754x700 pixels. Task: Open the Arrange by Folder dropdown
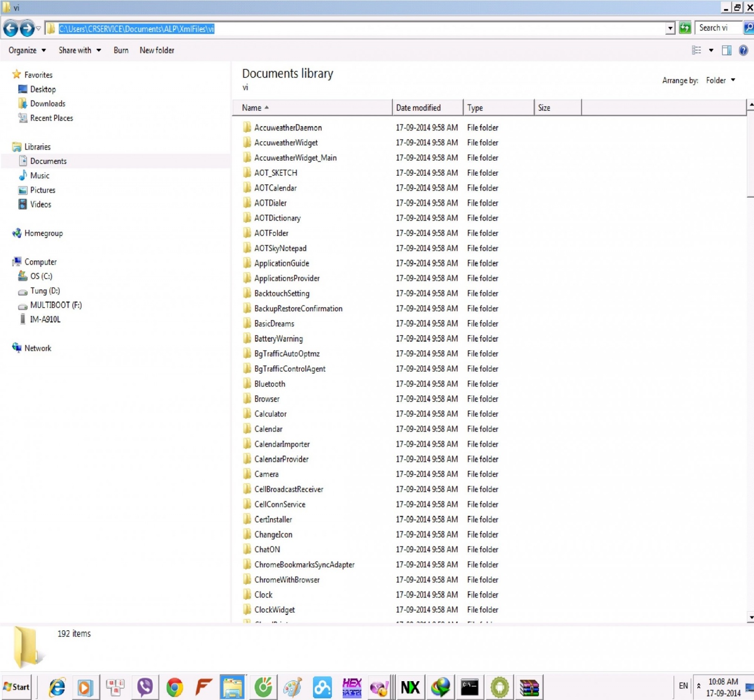tap(721, 81)
